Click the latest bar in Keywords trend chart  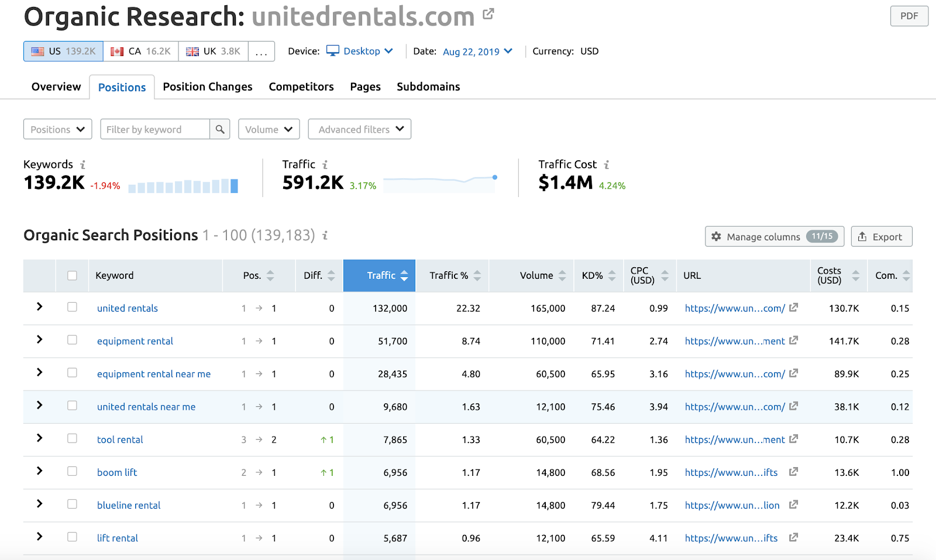tap(234, 186)
